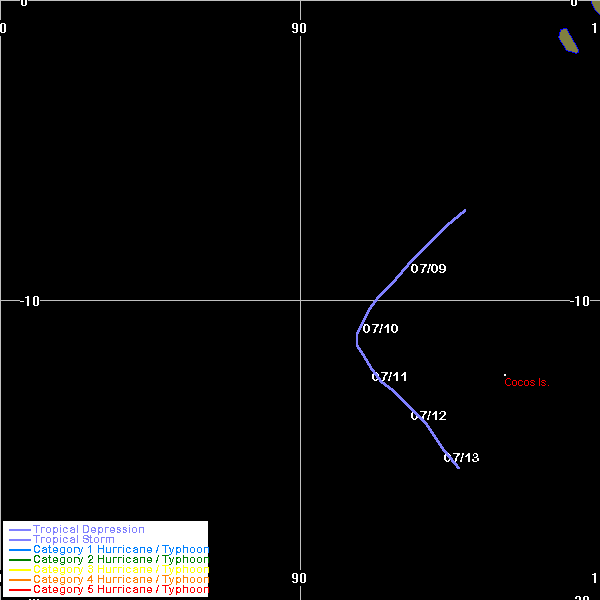Click the 90 longitude label at top
The image size is (600, 600).
[x=298, y=28]
